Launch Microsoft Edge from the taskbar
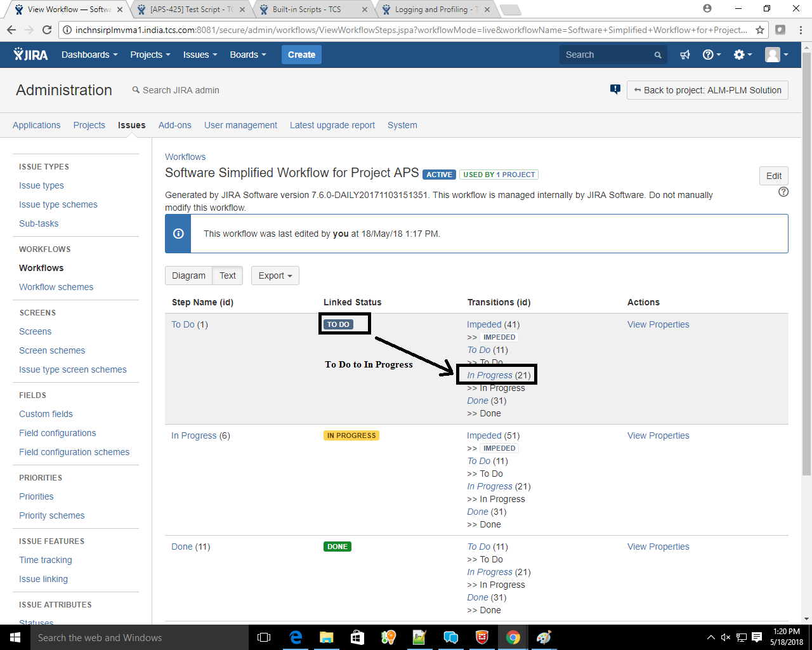The image size is (812, 650). (296, 637)
